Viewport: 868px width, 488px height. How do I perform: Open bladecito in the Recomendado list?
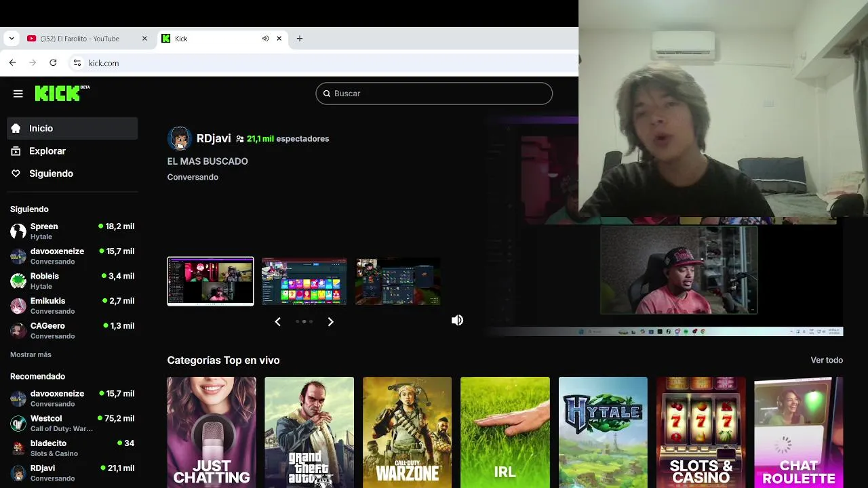tap(73, 448)
